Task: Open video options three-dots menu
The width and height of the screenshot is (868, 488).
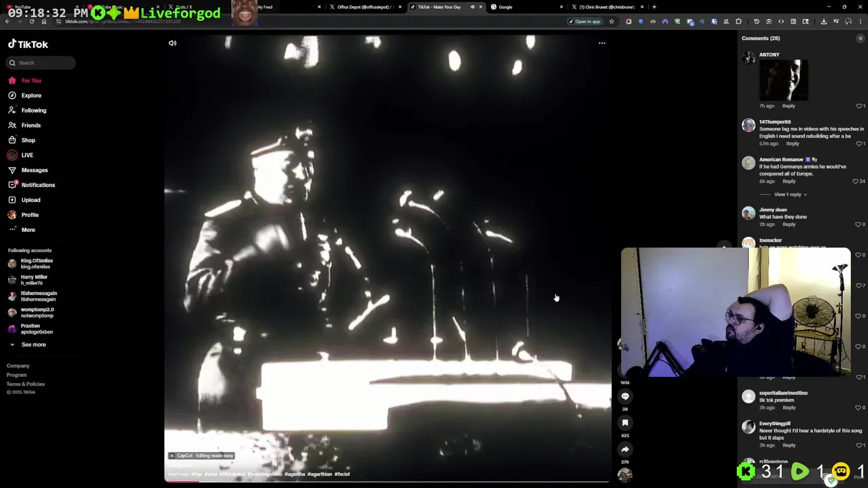Action: (601, 43)
